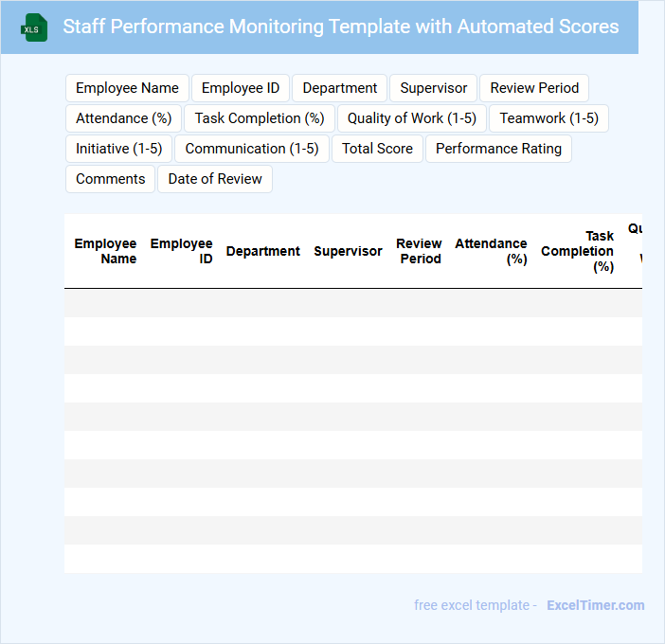The image size is (665, 644).
Task: Select the Comments tag
Action: pyautogui.click(x=110, y=179)
